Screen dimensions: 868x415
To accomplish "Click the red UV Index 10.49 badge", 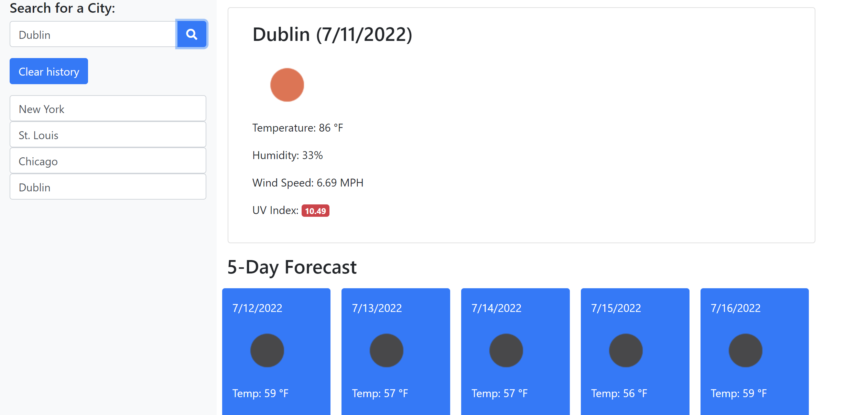I will [315, 211].
